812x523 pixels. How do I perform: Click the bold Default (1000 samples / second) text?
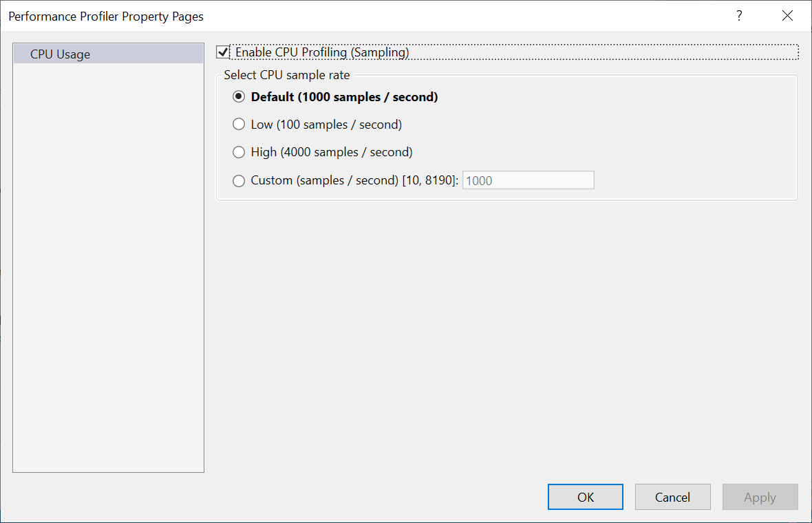coord(344,97)
